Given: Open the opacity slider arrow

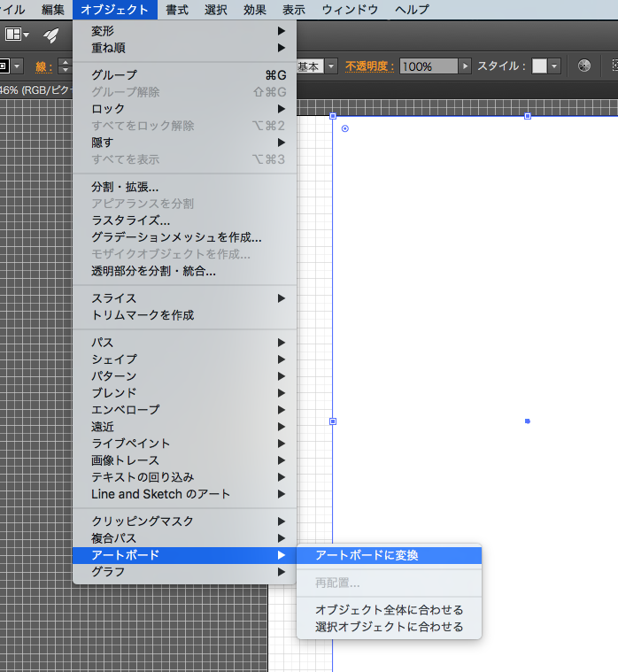Looking at the screenshot, I should (465, 66).
